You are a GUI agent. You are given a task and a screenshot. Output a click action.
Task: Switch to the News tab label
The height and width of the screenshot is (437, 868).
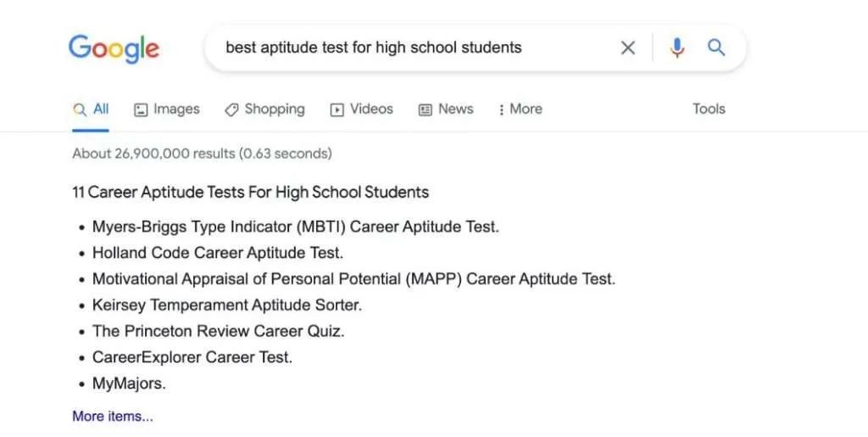pos(455,109)
